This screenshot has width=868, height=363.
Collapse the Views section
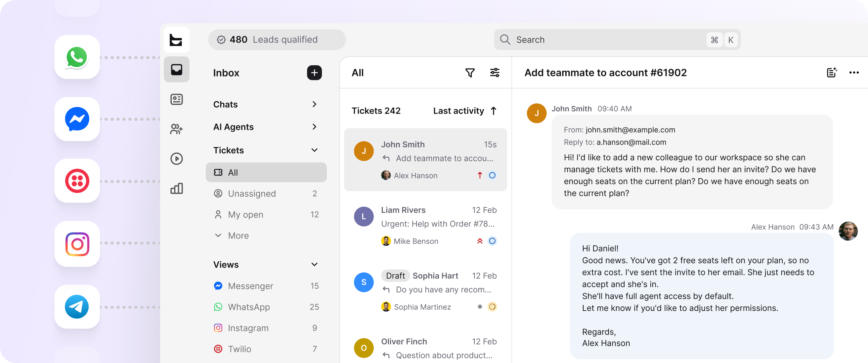pos(266,265)
